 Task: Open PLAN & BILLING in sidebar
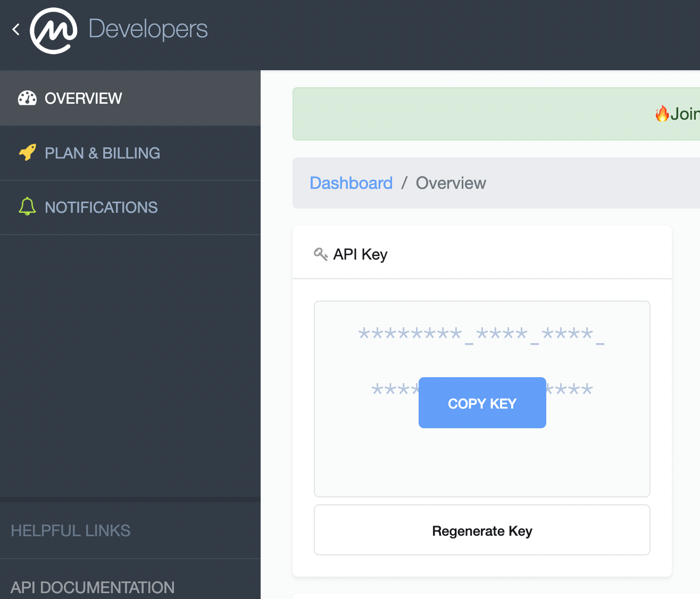(130, 153)
